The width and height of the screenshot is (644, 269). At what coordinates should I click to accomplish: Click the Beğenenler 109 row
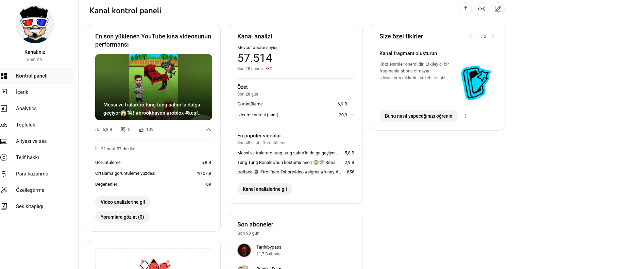(x=153, y=184)
